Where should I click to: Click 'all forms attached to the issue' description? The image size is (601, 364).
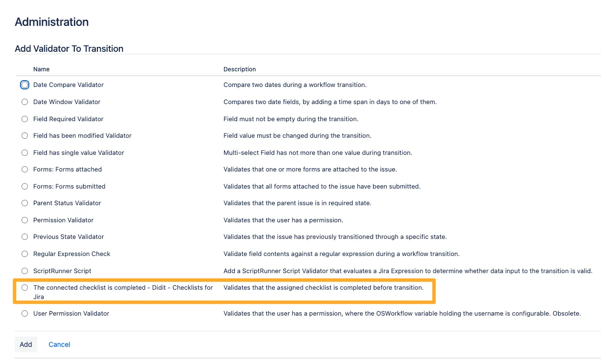click(x=322, y=187)
